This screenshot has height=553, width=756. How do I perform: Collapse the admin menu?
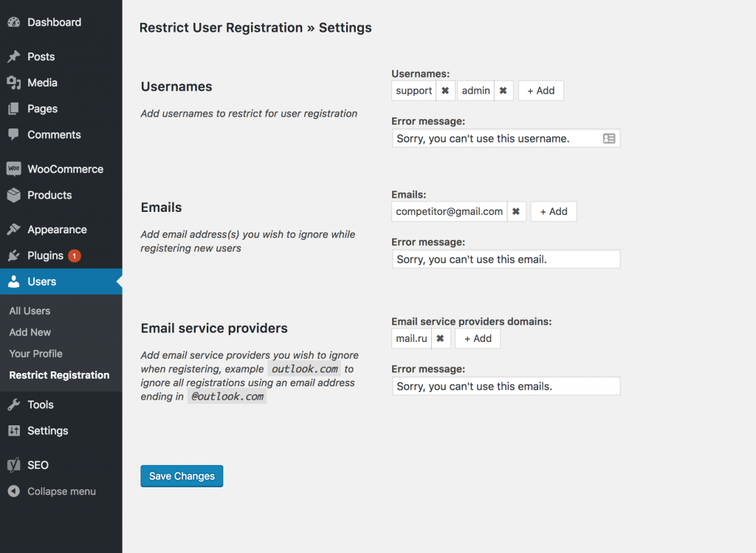coord(52,491)
